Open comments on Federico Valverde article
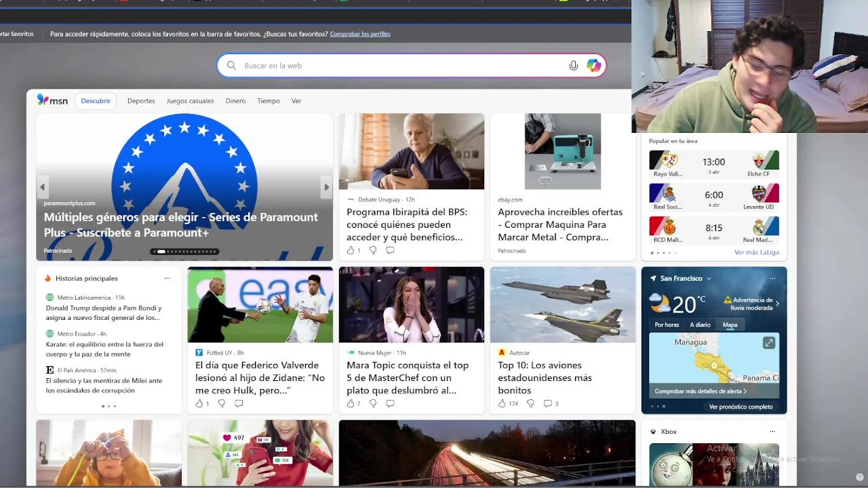868x488 pixels. 239,403
